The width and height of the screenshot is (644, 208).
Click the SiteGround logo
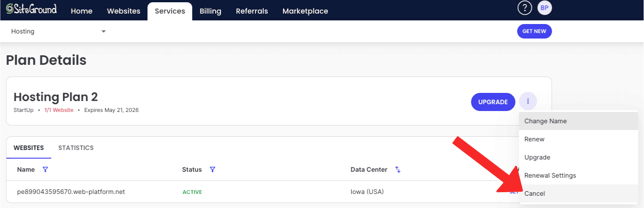[31, 10]
